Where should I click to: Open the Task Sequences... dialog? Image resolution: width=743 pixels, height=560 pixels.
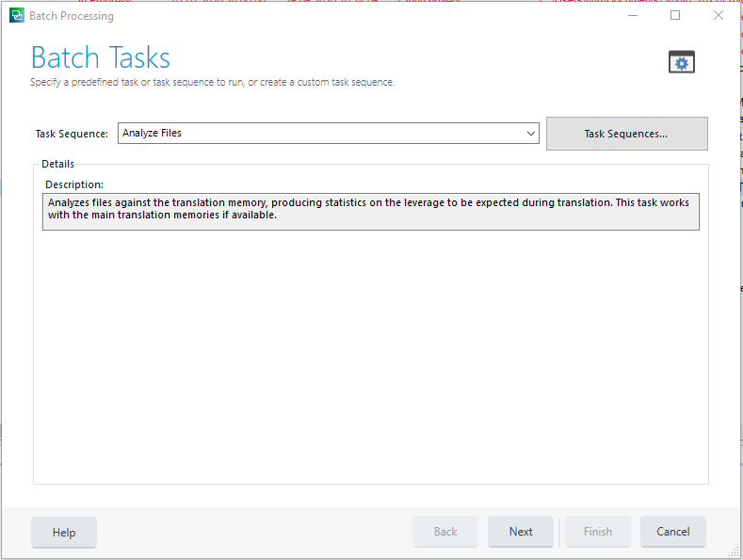[x=626, y=134]
